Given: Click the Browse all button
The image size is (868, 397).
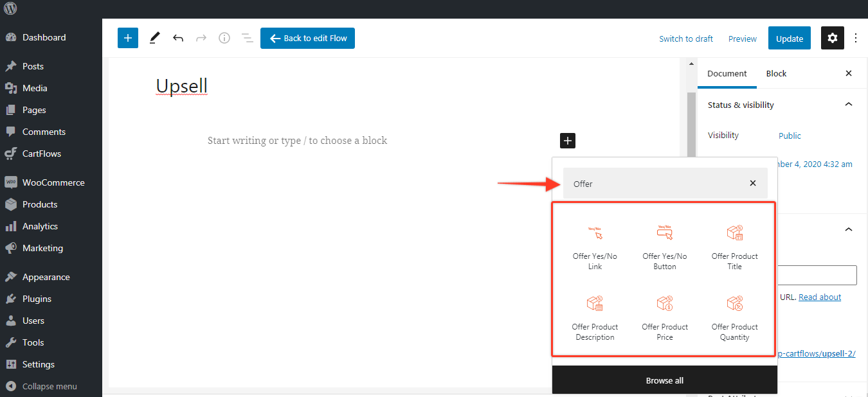Looking at the screenshot, I should (x=664, y=380).
